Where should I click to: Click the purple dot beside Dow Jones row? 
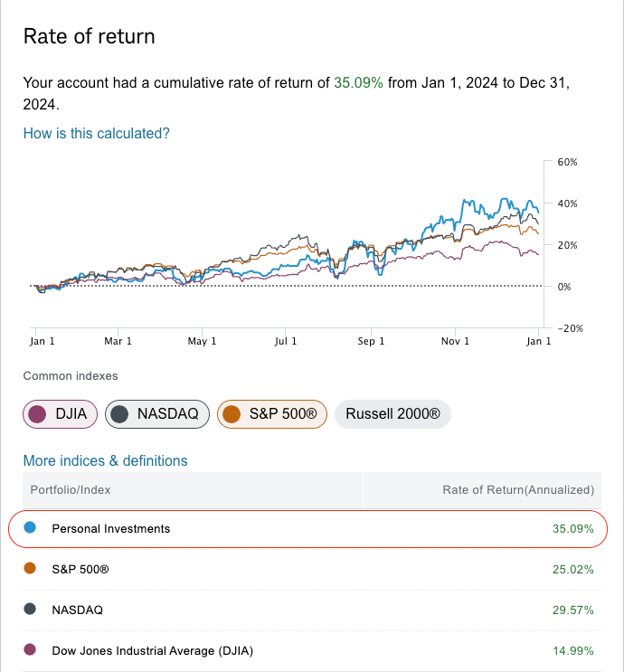pyautogui.click(x=30, y=650)
